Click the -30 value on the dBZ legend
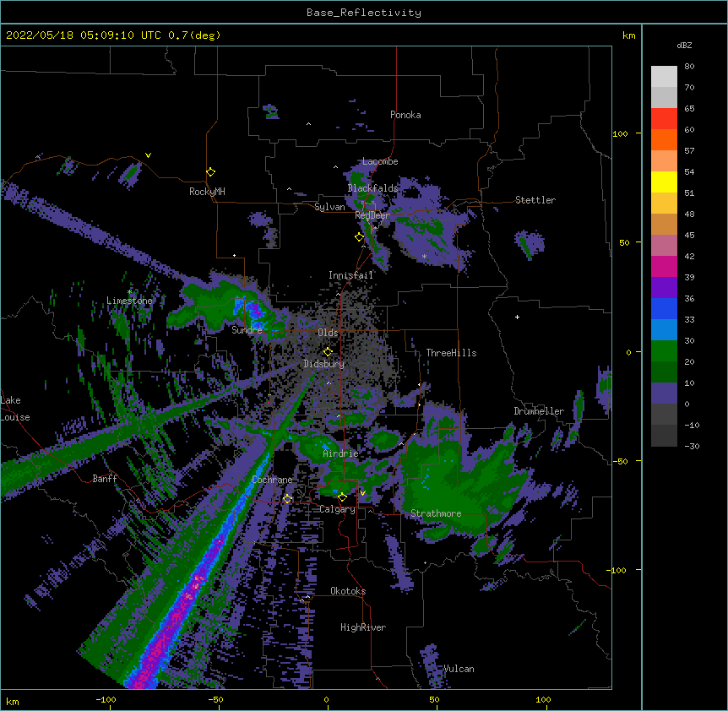 click(692, 447)
